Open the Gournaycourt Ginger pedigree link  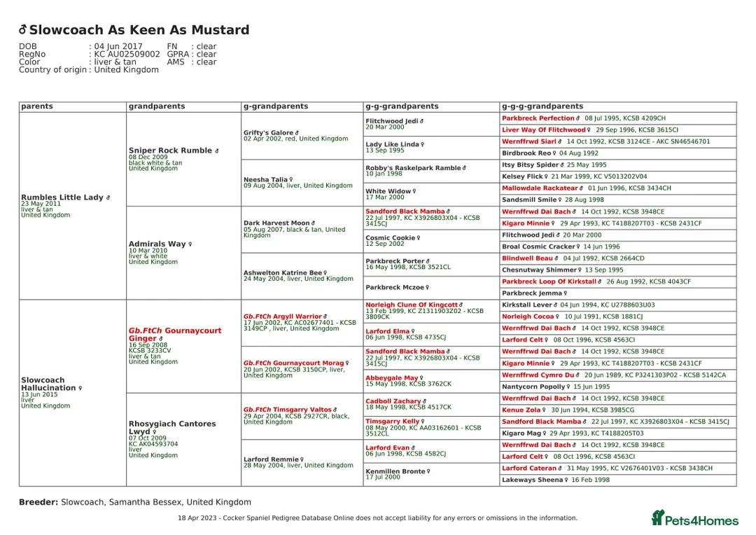click(174, 334)
